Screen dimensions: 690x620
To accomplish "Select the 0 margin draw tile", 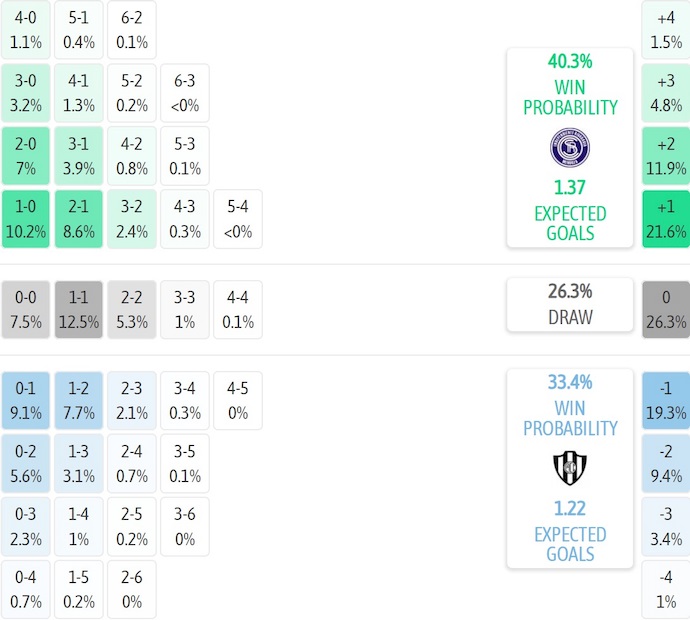I will [665, 309].
